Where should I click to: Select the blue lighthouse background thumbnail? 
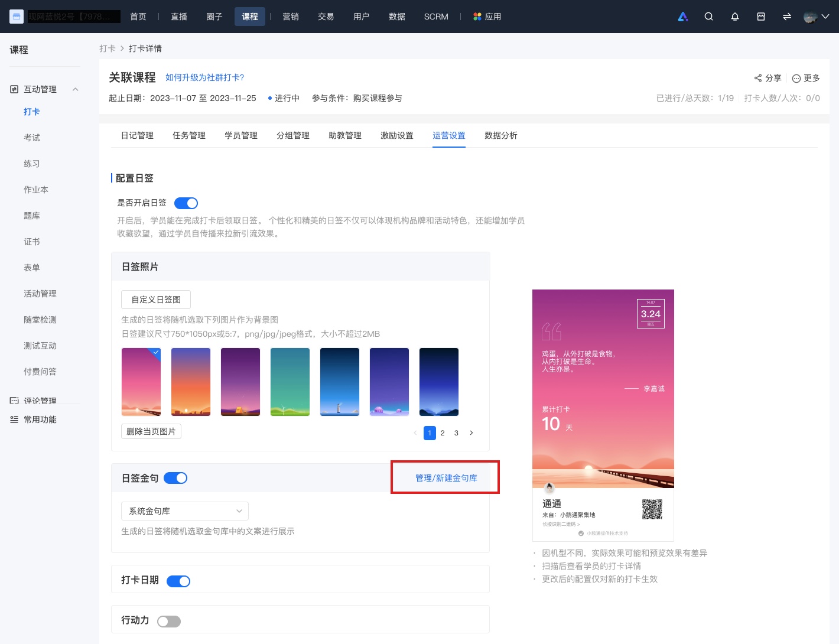click(340, 382)
